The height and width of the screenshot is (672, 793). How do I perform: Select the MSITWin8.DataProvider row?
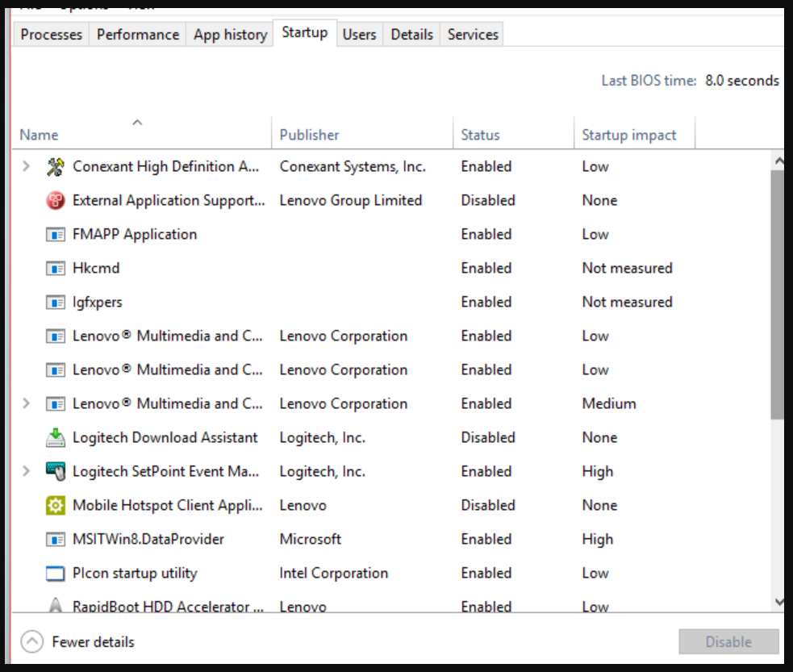click(x=392, y=539)
